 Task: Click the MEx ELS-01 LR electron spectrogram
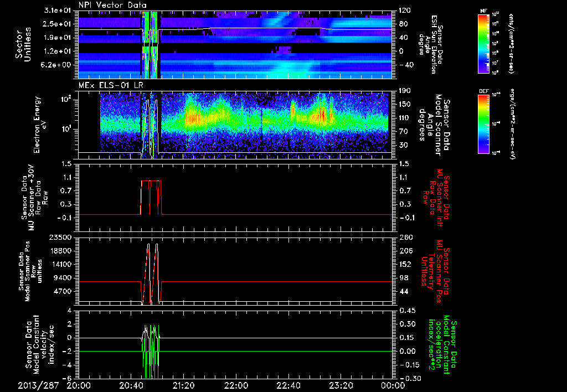tap(235, 125)
